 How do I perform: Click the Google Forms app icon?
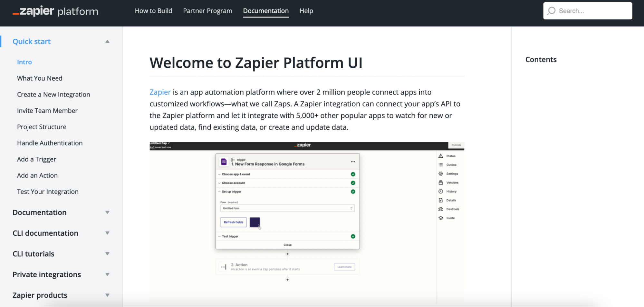point(224,162)
